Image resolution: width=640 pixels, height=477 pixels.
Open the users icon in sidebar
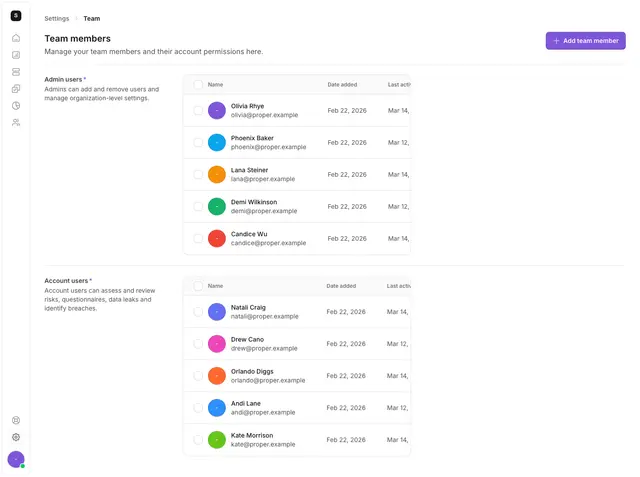click(x=16, y=123)
